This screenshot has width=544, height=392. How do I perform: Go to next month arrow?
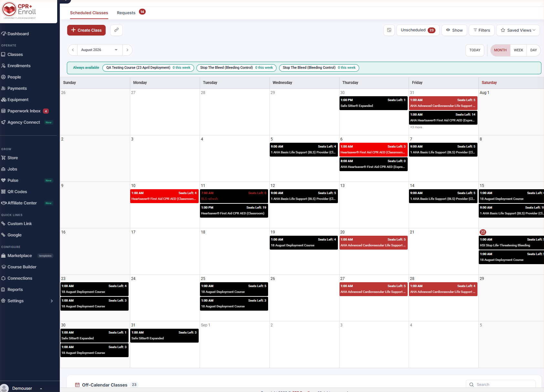(127, 50)
